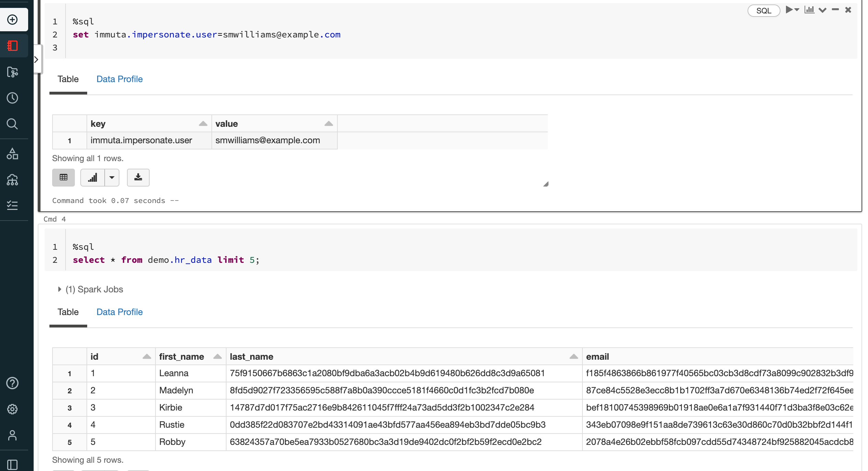The width and height of the screenshot is (868, 471).
Task: Open the user account icon in sidebar
Action: (x=13, y=435)
